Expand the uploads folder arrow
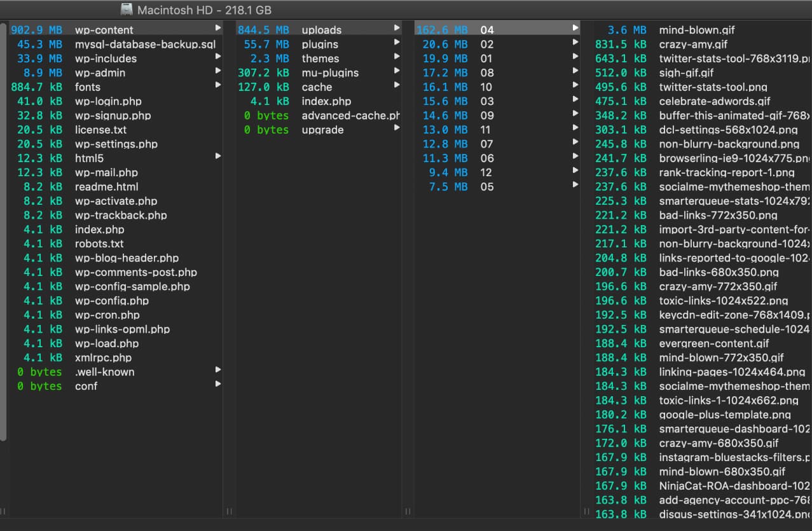 pos(397,29)
